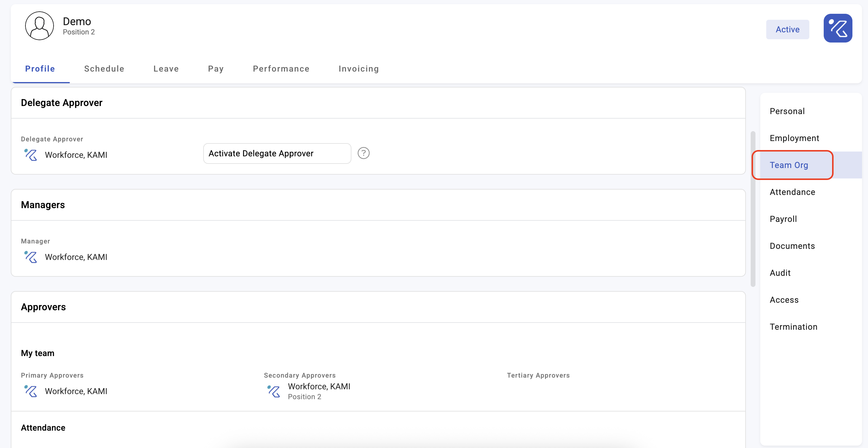Click the help question mark icon
Image resolution: width=868 pixels, height=448 pixels.
click(363, 153)
